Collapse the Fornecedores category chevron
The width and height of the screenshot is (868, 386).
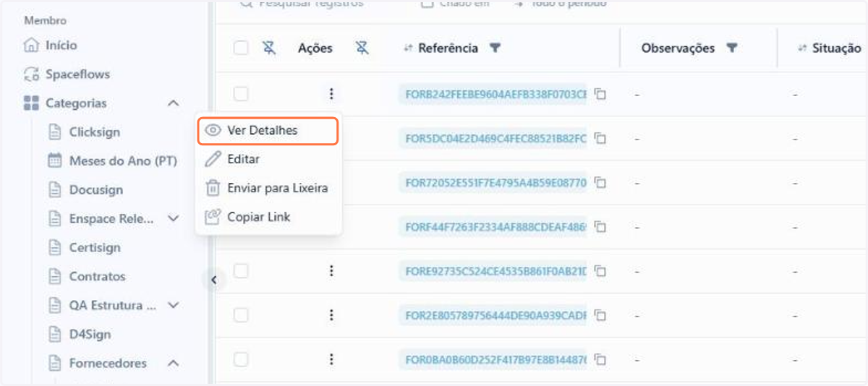pos(173,363)
